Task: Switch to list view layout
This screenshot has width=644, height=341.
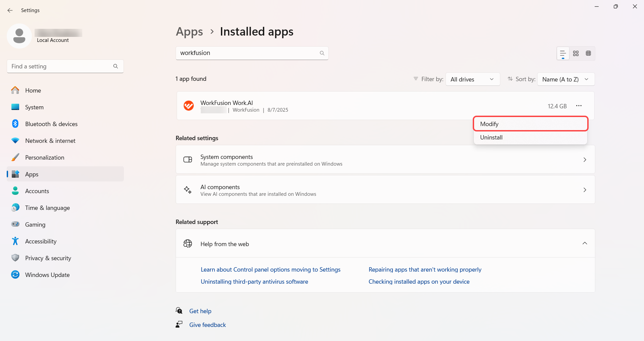Action: tap(563, 53)
